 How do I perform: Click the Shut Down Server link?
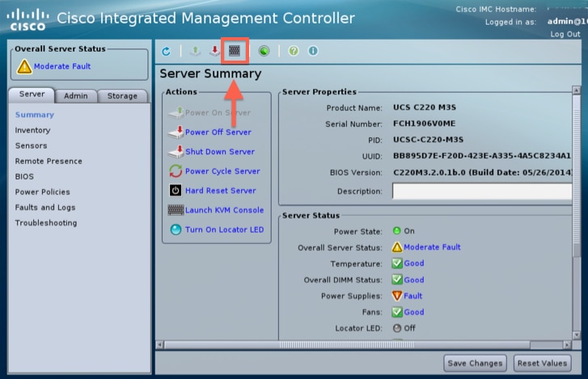coord(220,152)
